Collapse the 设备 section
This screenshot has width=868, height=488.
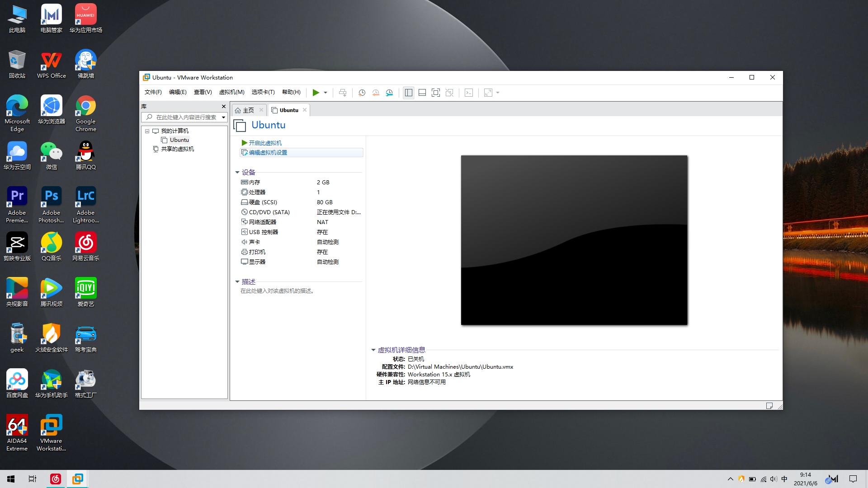point(237,172)
